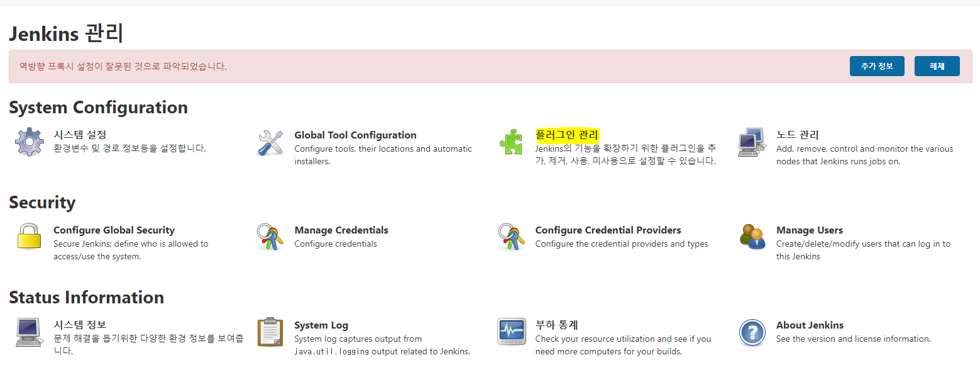Open the System Log link

[321, 325]
